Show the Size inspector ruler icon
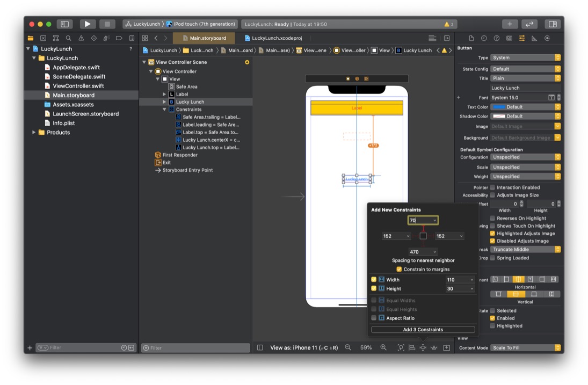588x385 pixels. (534, 38)
